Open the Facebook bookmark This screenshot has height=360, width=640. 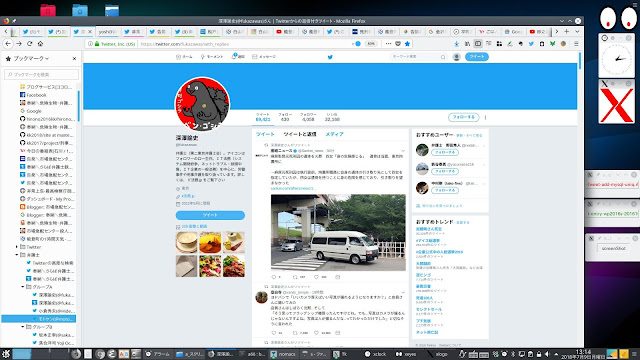[x=33, y=95]
